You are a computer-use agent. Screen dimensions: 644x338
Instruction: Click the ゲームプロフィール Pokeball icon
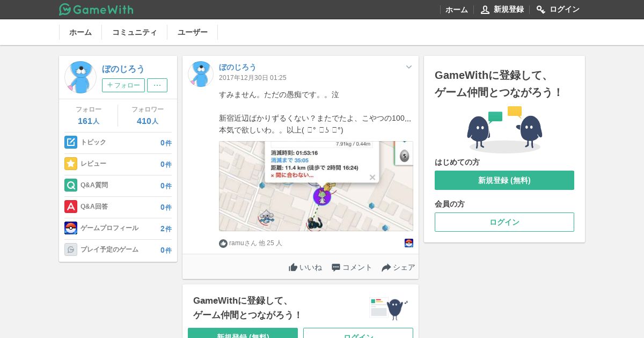(71, 228)
